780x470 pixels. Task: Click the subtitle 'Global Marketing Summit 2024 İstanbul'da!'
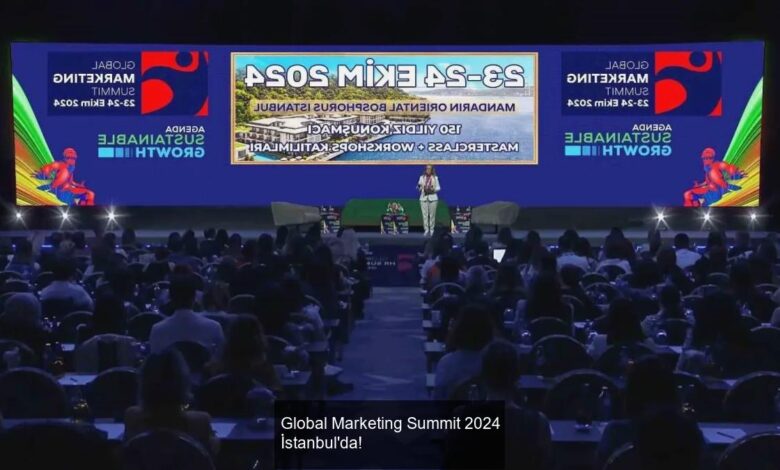[x=390, y=433]
